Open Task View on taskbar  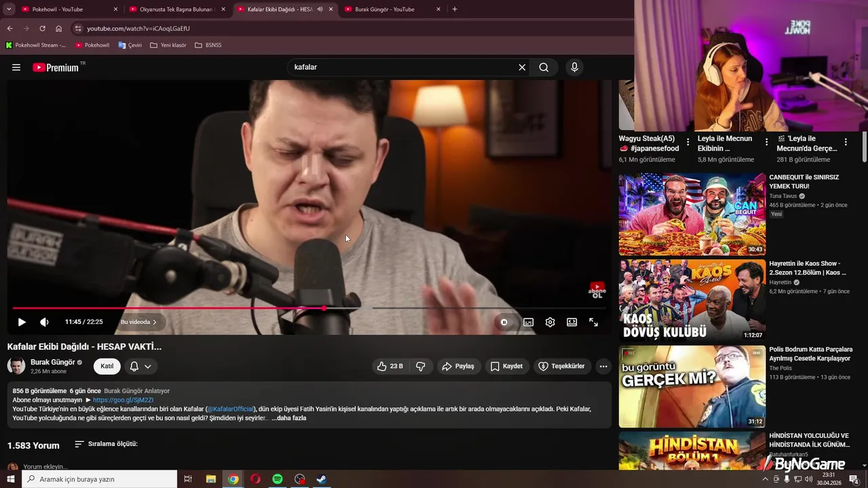(x=189, y=479)
